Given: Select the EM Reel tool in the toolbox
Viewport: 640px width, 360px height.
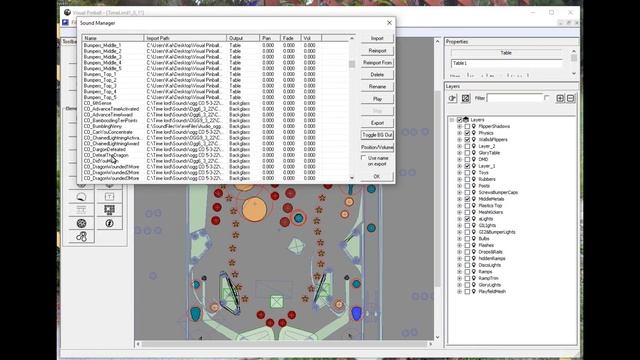Looking at the screenshot, I should click(x=81, y=210).
